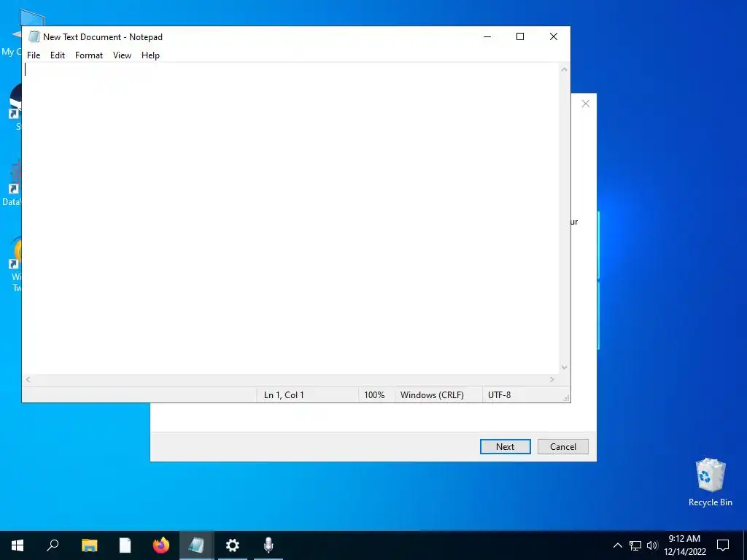The height and width of the screenshot is (560, 747).
Task: Click the Ln 1, Col 1 status text
Action: [x=284, y=394]
